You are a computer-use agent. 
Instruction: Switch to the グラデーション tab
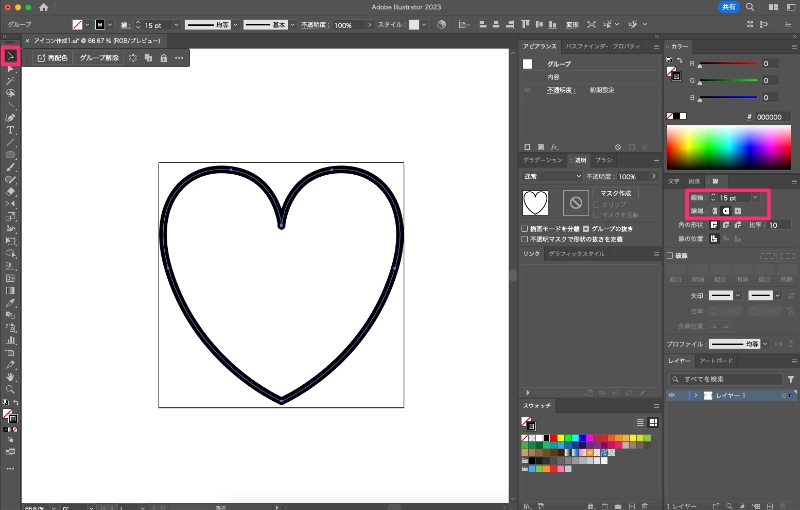tap(542, 160)
